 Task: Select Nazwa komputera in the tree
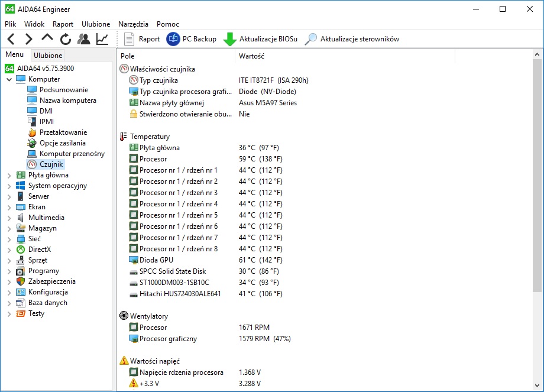(68, 101)
